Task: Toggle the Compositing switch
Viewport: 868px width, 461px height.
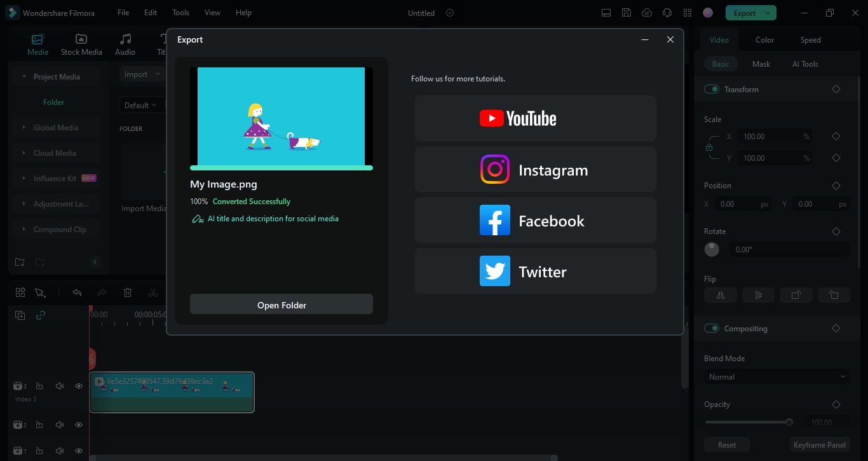Action: tap(712, 329)
